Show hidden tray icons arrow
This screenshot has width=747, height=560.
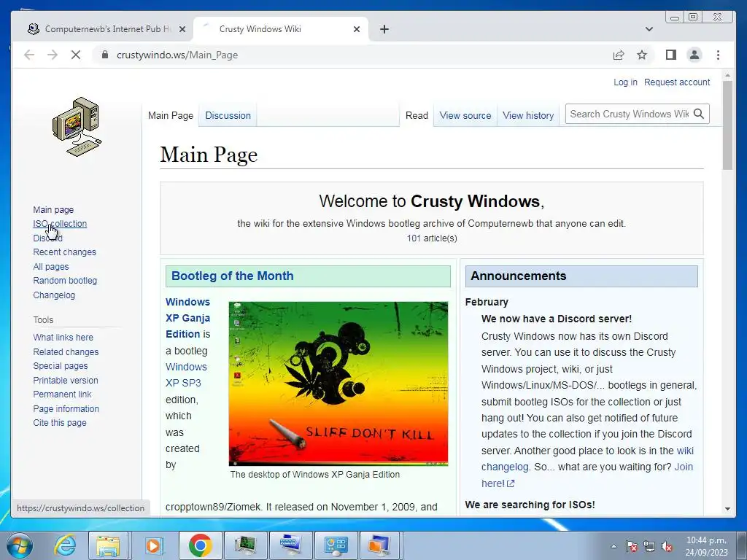[614, 546]
